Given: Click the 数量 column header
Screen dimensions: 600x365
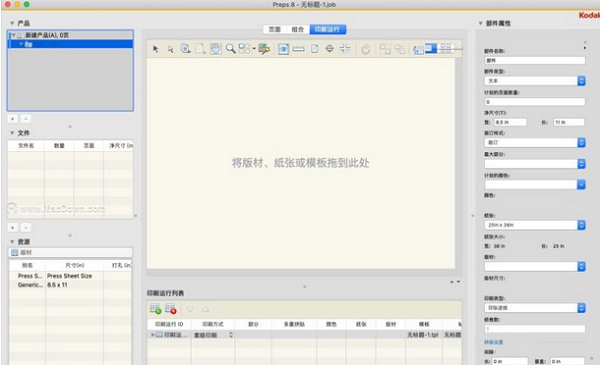Looking at the screenshot, I should pos(59,146).
